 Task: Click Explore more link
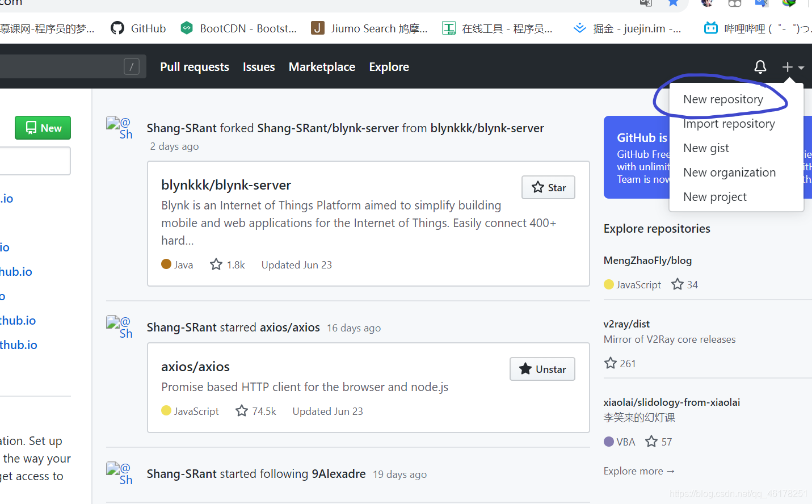(639, 471)
